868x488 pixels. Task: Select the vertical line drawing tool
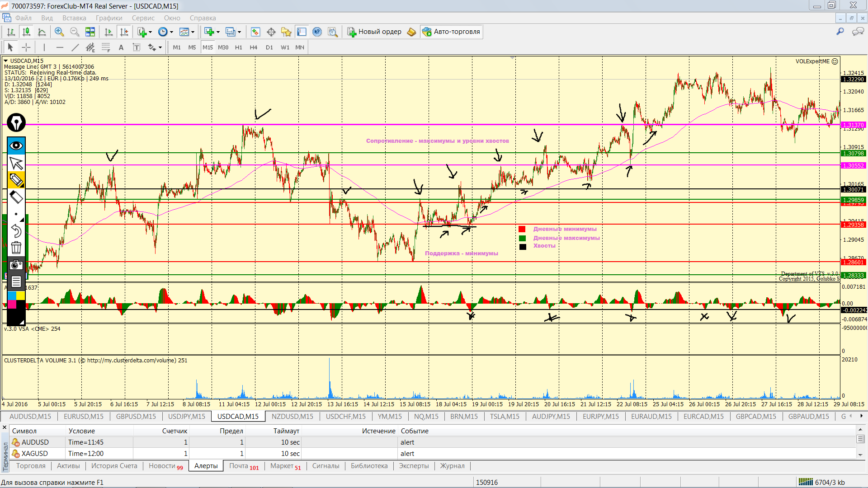[x=44, y=47]
